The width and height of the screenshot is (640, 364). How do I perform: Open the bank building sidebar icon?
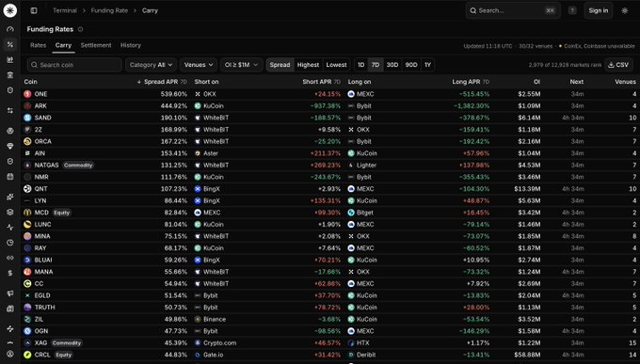[x=10, y=75]
